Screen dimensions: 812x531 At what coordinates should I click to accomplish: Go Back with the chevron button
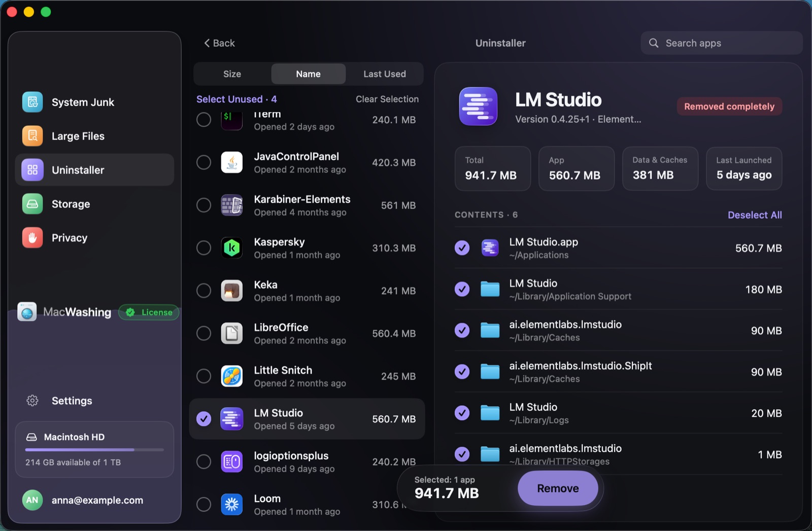(219, 43)
